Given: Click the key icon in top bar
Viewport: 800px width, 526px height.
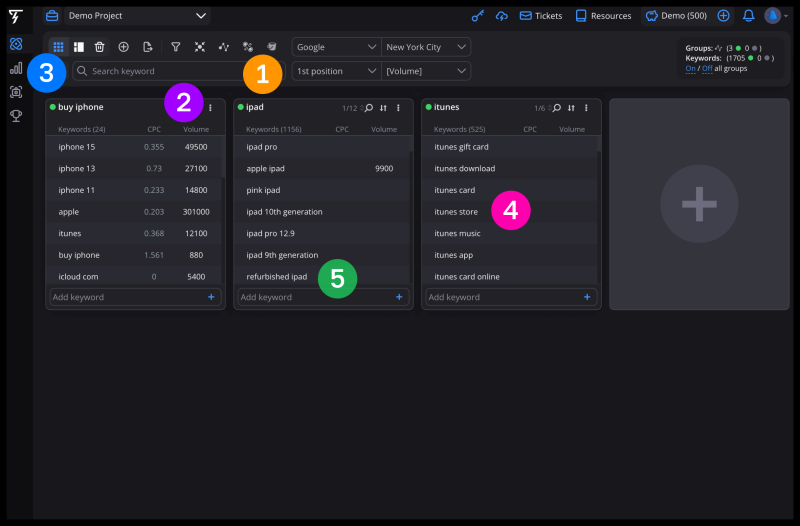Looking at the screenshot, I should coord(478,16).
